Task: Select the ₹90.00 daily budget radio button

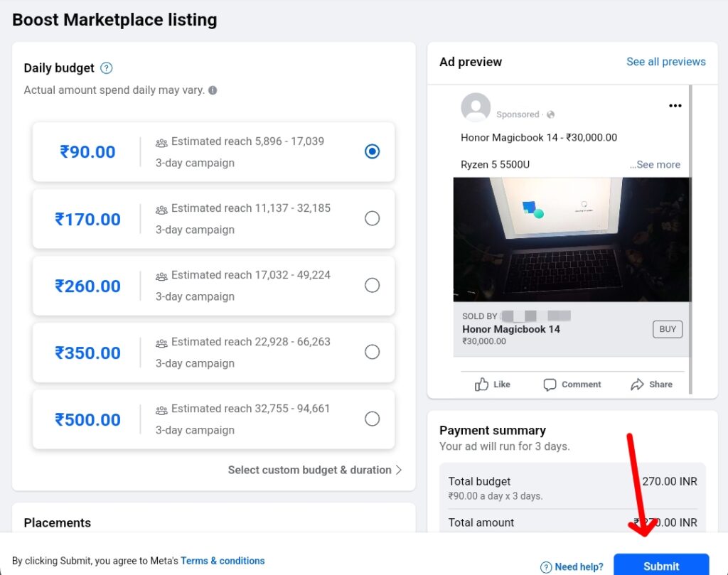Action: click(372, 151)
